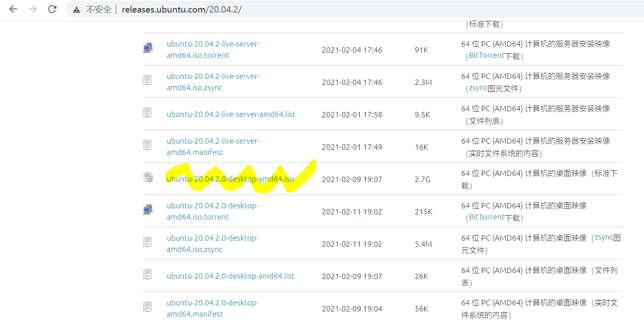Click the browser forward arrow
The image size is (644, 330).
click(33, 9)
